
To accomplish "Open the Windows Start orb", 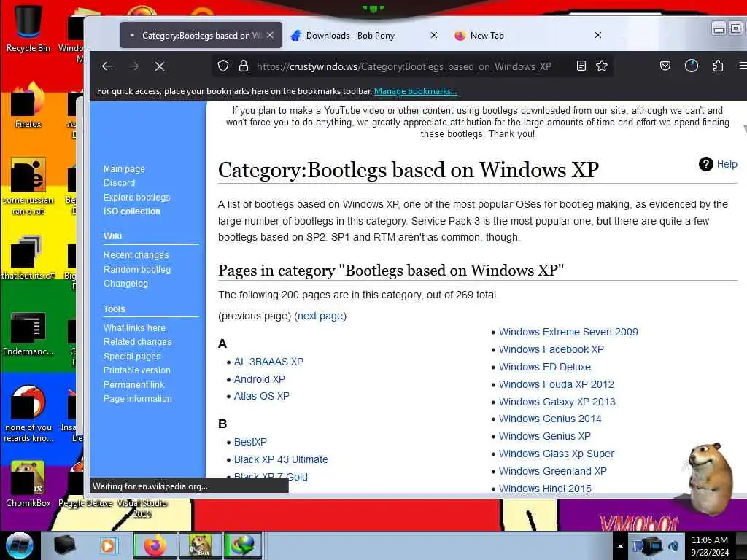I will pos(20,545).
